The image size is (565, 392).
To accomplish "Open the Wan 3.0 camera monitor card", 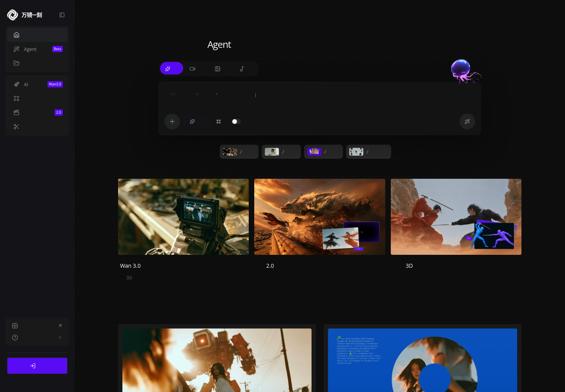I will point(183,217).
